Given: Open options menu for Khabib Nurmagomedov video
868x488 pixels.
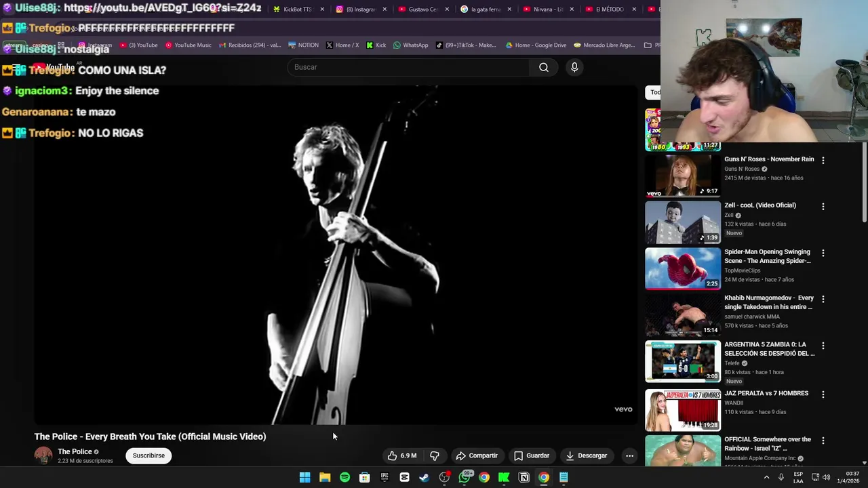Looking at the screenshot, I should point(823,299).
